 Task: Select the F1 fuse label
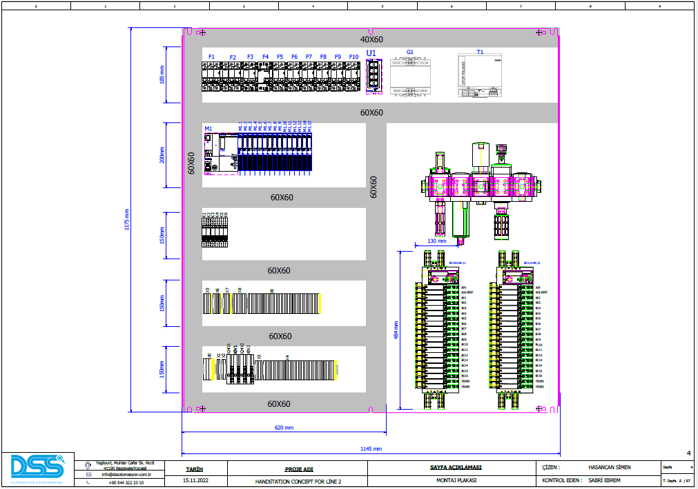point(211,57)
